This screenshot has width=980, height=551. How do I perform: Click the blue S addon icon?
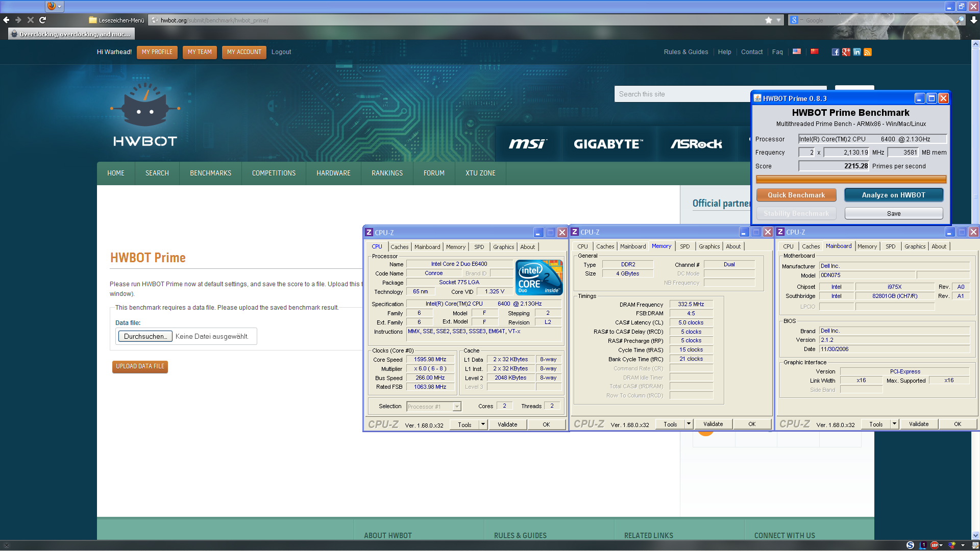point(910,545)
